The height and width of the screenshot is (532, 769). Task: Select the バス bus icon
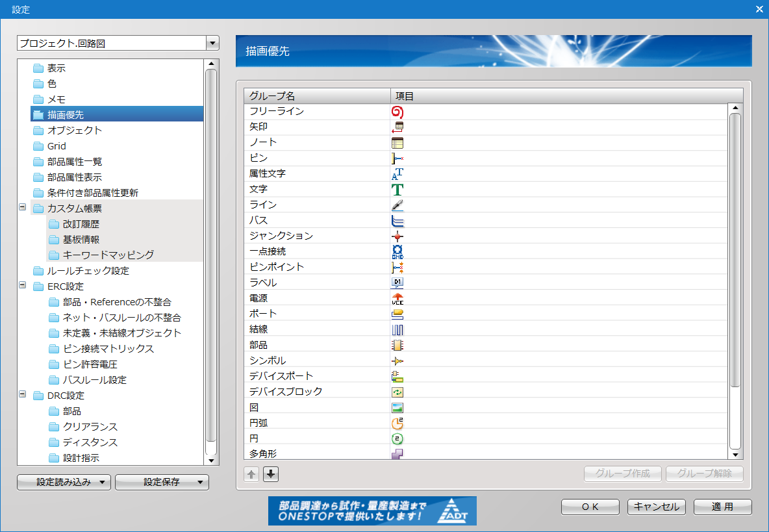click(397, 221)
